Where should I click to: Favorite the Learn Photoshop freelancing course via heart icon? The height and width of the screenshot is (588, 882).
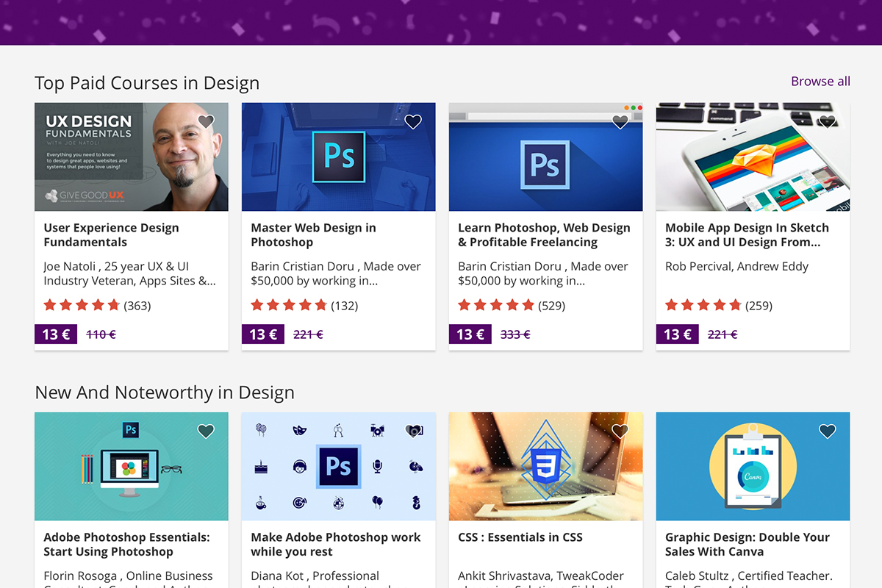620,121
